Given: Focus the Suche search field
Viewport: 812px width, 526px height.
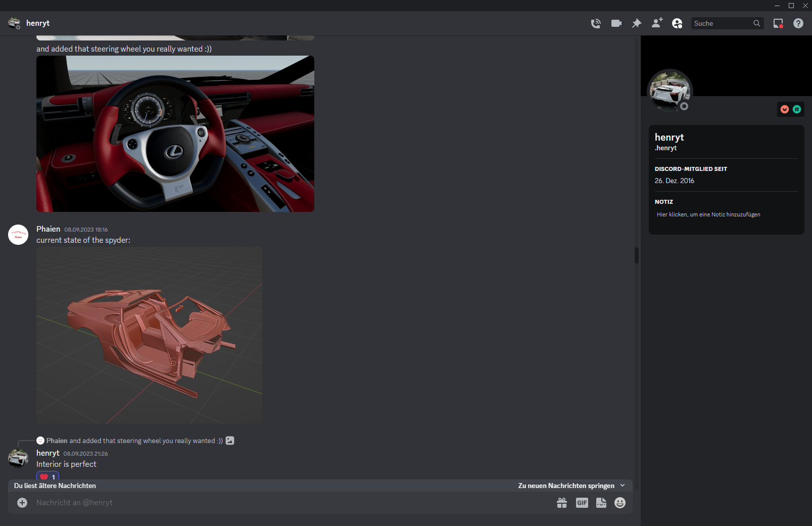Looking at the screenshot, I should [727, 23].
